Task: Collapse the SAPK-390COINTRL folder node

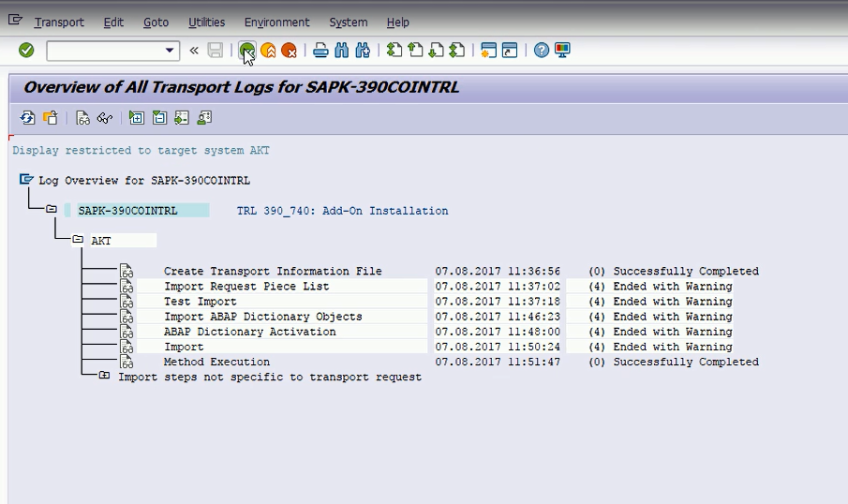Action: point(52,210)
